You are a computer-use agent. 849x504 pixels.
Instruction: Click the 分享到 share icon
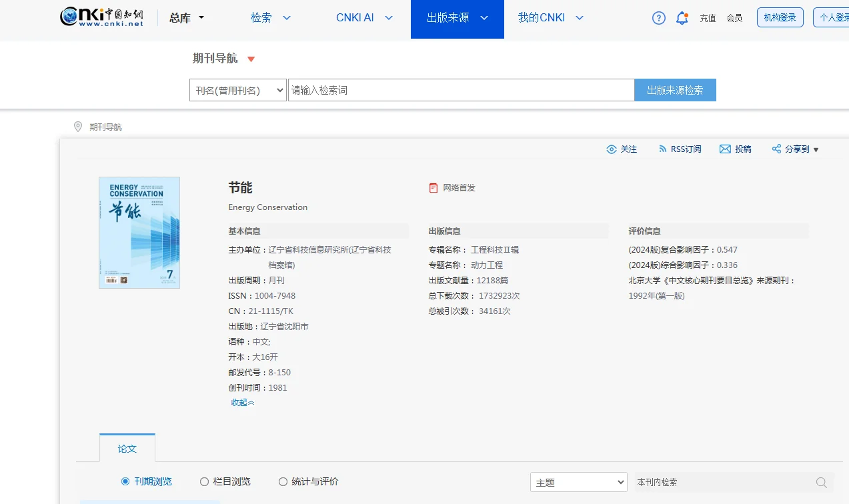click(776, 149)
